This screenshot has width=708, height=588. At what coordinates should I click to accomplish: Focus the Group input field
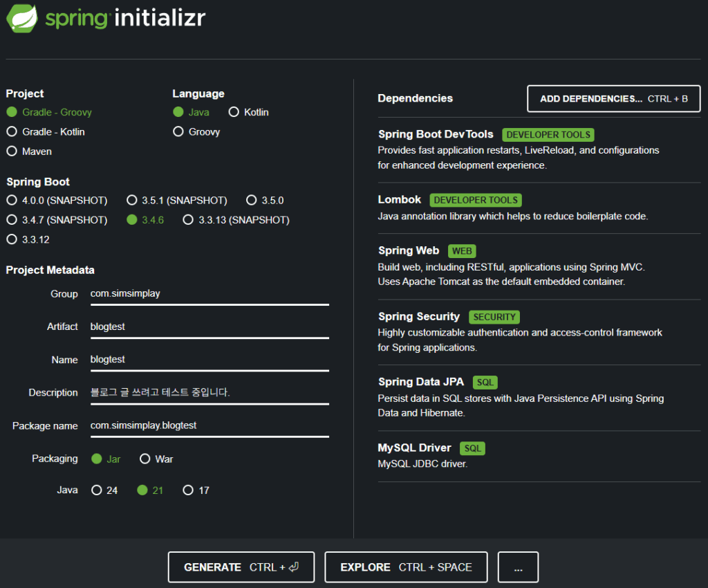tap(209, 294)
